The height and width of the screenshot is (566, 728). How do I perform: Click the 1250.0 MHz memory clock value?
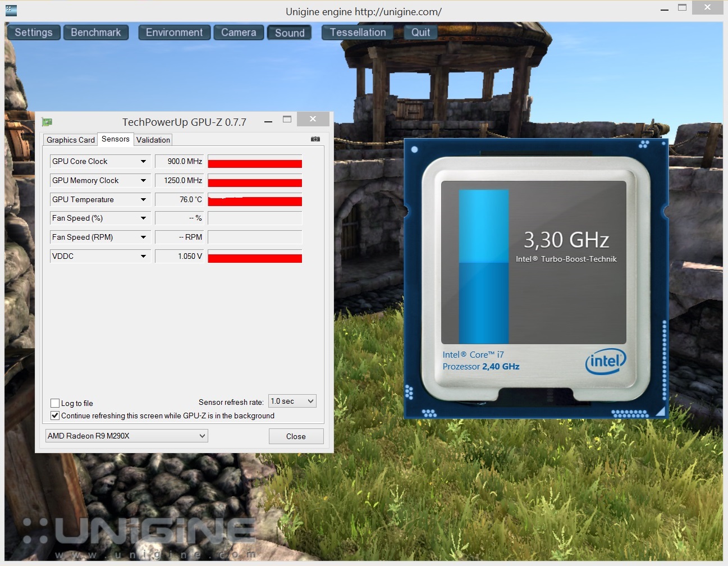(x=179, y=181)
